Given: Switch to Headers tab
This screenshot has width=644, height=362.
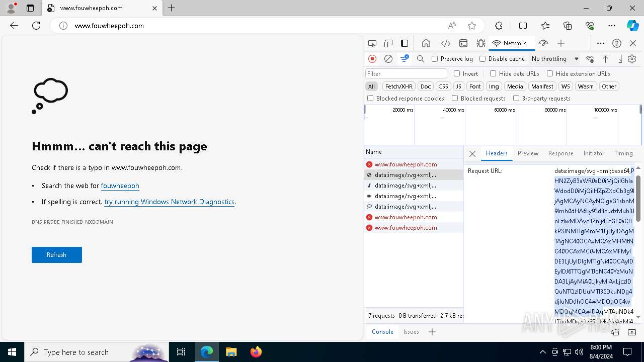Looking at the screenshot, I should pyautogui.click(x=497, y=153).
